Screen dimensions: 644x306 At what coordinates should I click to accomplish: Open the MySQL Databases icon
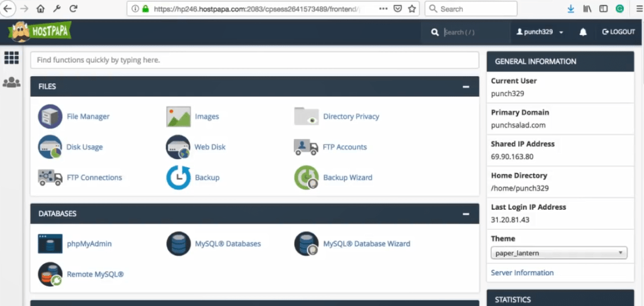click(178, 244)
